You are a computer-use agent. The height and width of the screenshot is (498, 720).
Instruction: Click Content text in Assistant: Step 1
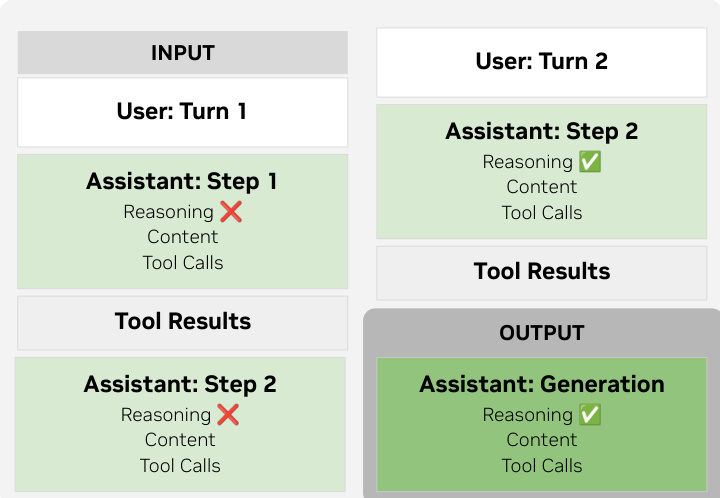pyautogui.click(x=182, y=237)
